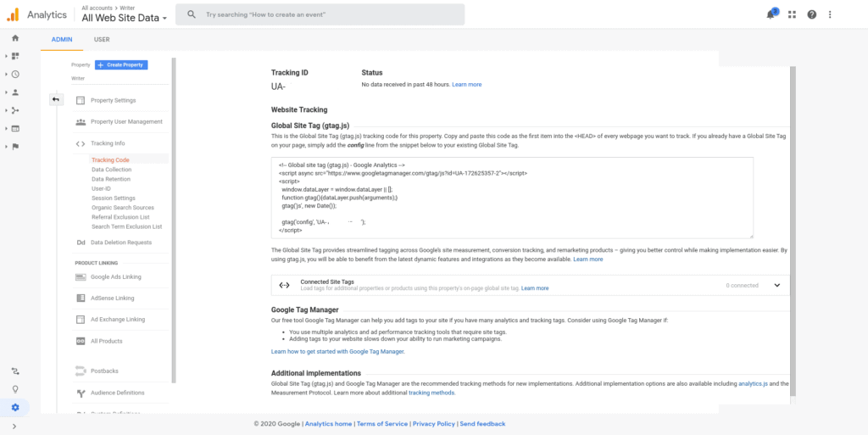Select Data Collection menu item
This screenshot has width=868, height=435.
(111, 170)
